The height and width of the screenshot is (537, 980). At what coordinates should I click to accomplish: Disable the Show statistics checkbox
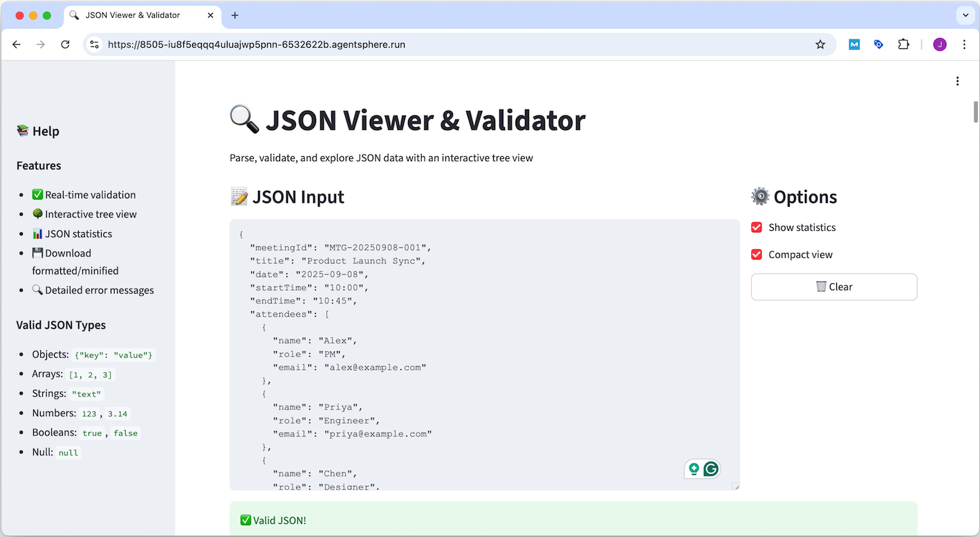pos(756,227)
